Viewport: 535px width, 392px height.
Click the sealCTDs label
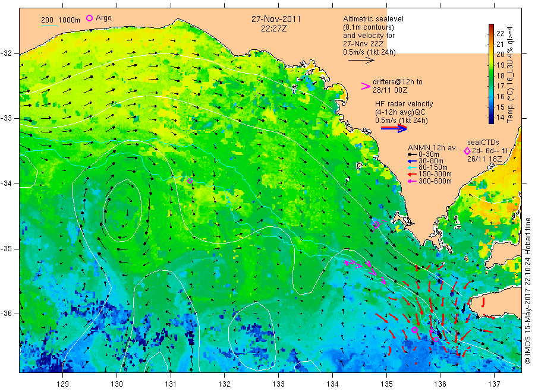pos(483,142)
